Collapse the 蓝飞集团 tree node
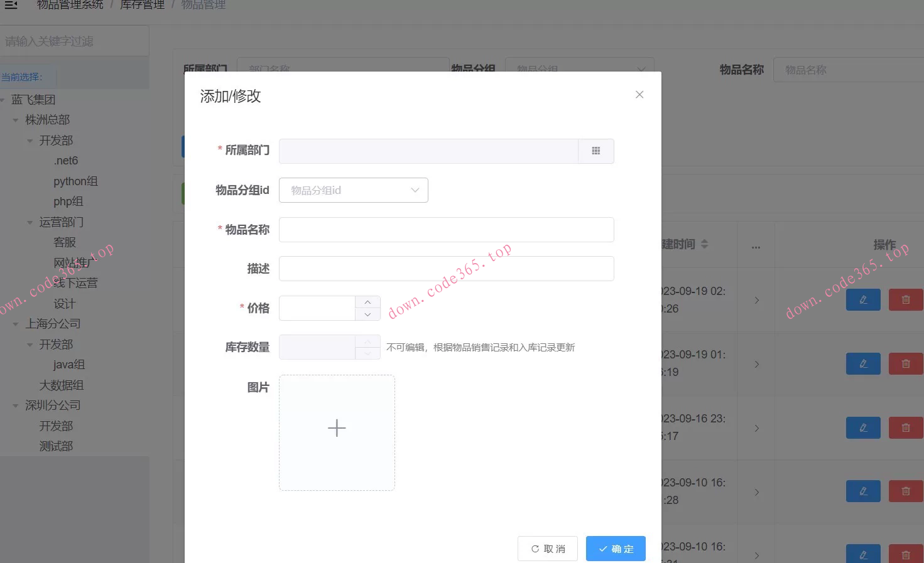924x563 pixels. 3,99
